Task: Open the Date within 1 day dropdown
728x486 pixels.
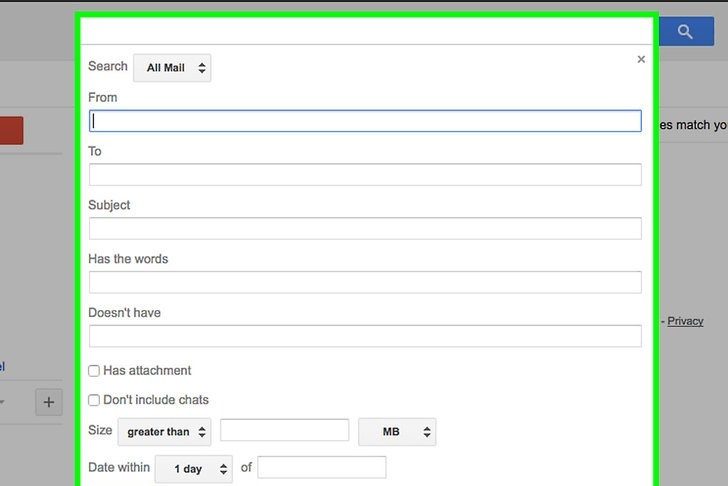Action: point(193,468)
